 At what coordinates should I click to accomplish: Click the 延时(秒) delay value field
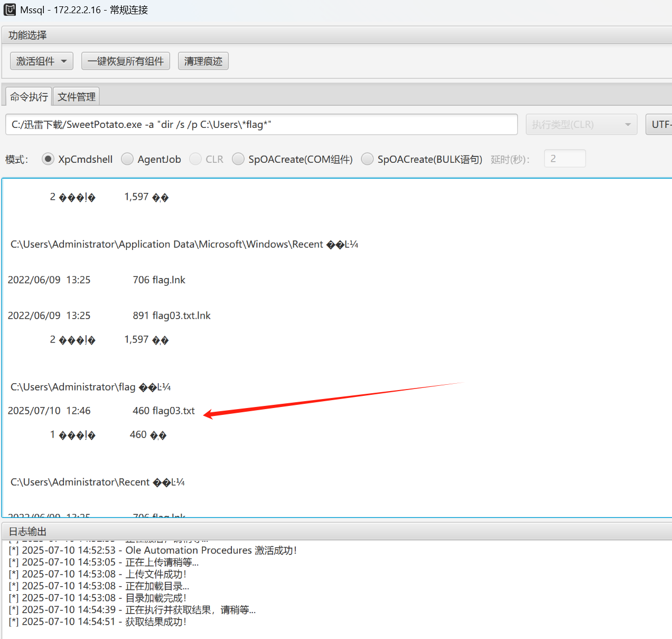(564, 159)
